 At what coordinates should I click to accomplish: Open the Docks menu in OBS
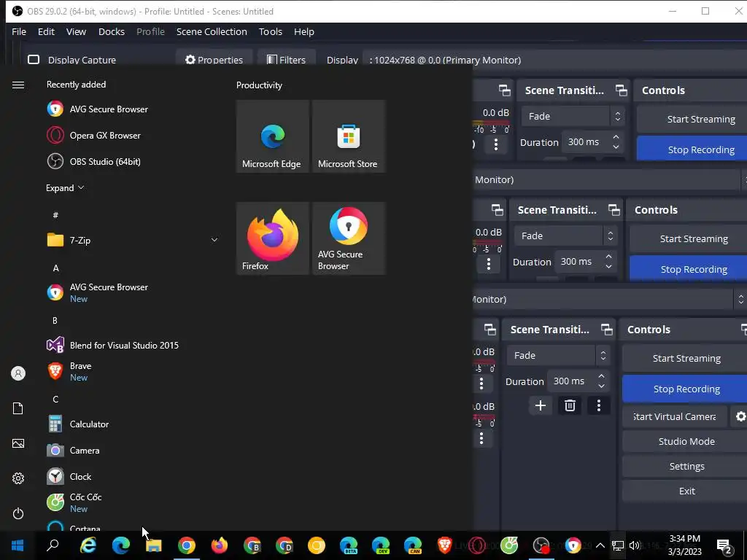(x=112, y=31)
